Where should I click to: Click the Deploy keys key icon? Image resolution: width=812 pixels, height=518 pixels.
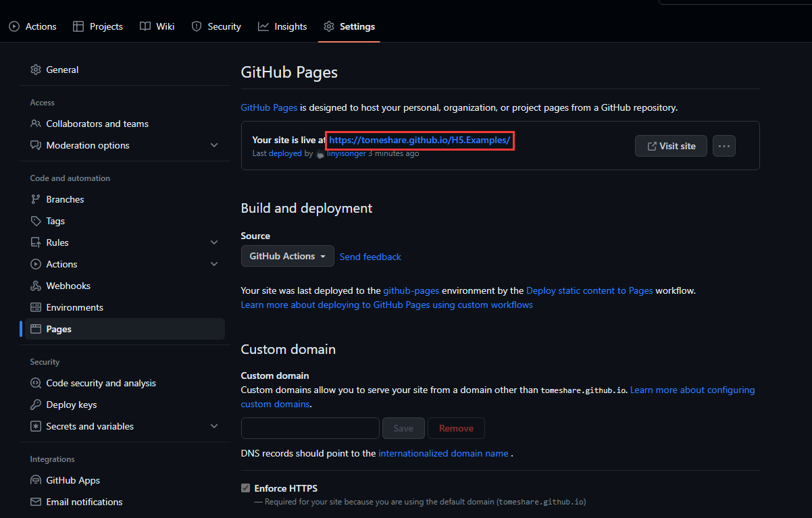click(x=36, y=405)
